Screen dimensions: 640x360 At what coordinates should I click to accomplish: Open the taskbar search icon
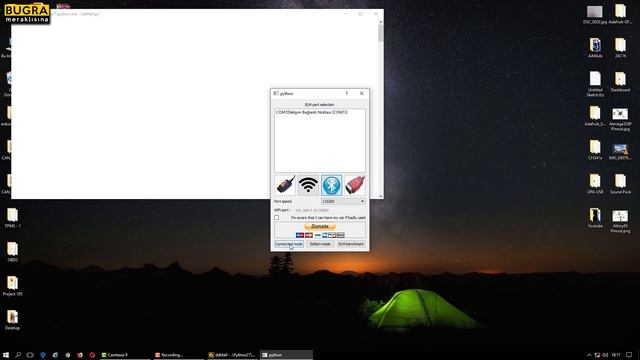18,355
